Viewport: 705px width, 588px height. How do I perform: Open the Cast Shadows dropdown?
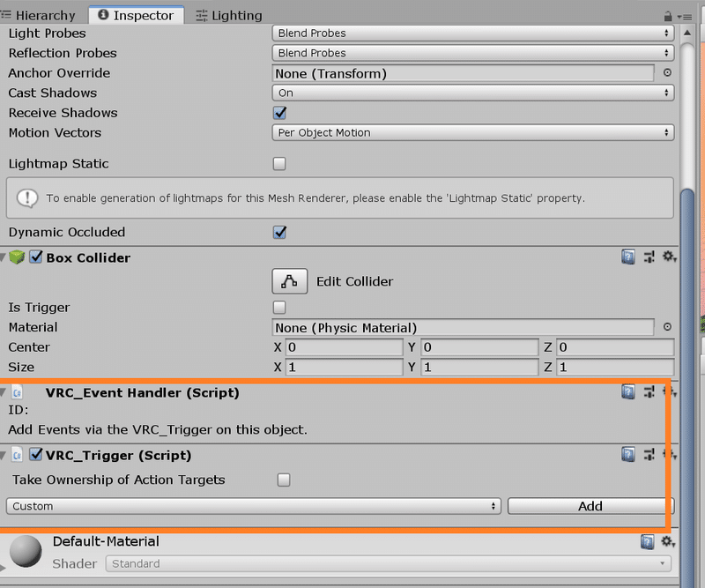(x=472, y=93)
